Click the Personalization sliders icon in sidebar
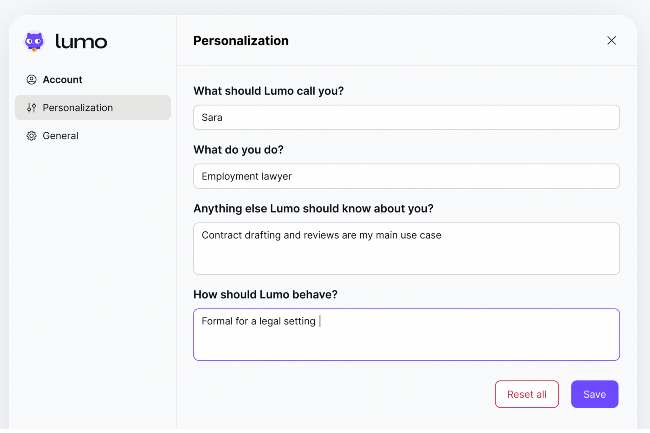Viewport: 650px width, 433px height. 32,108
